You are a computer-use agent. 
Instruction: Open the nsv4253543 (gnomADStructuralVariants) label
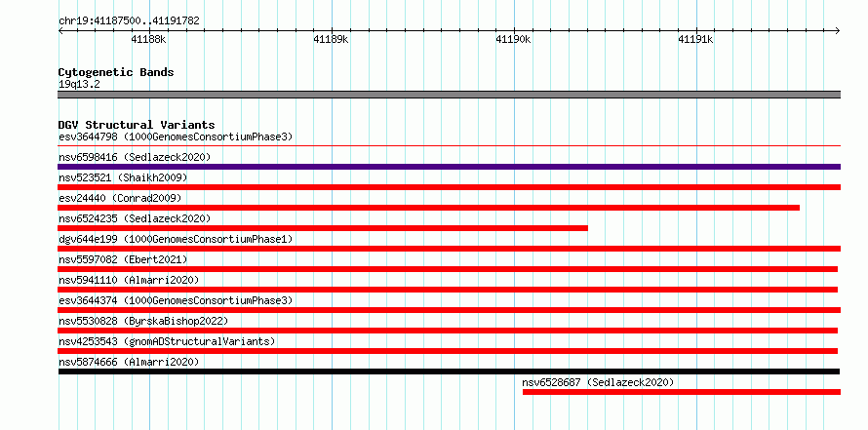pos(167,341)
